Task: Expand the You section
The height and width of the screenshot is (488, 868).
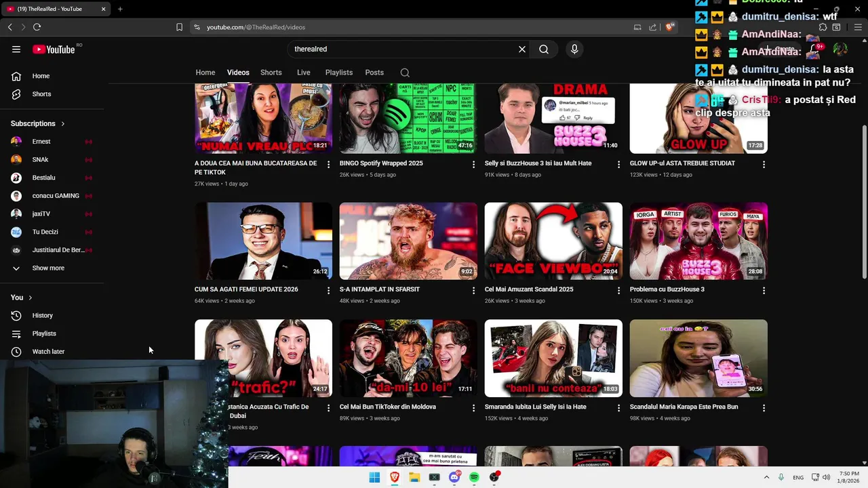Action: pos(21,298)
